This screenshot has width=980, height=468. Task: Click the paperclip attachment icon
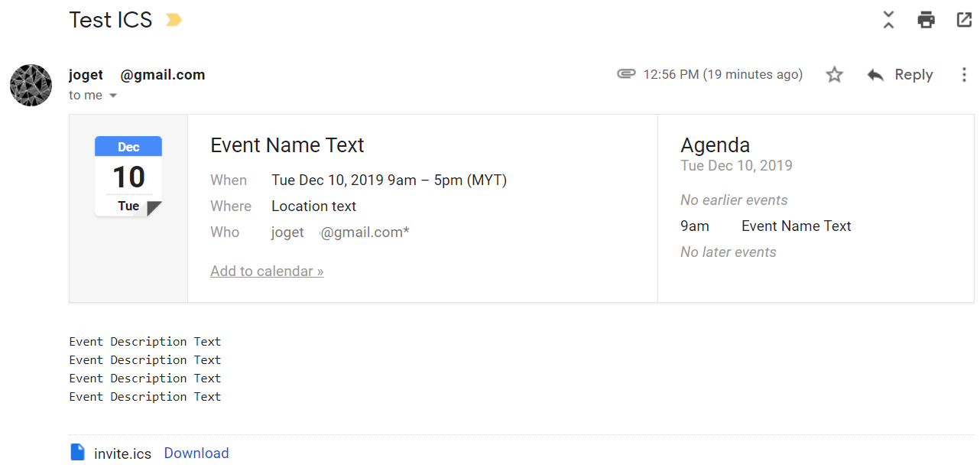coord(626,74)
